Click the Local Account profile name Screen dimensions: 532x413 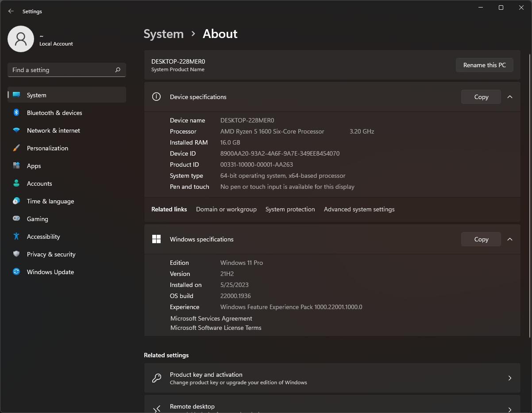tap(56, 44)
